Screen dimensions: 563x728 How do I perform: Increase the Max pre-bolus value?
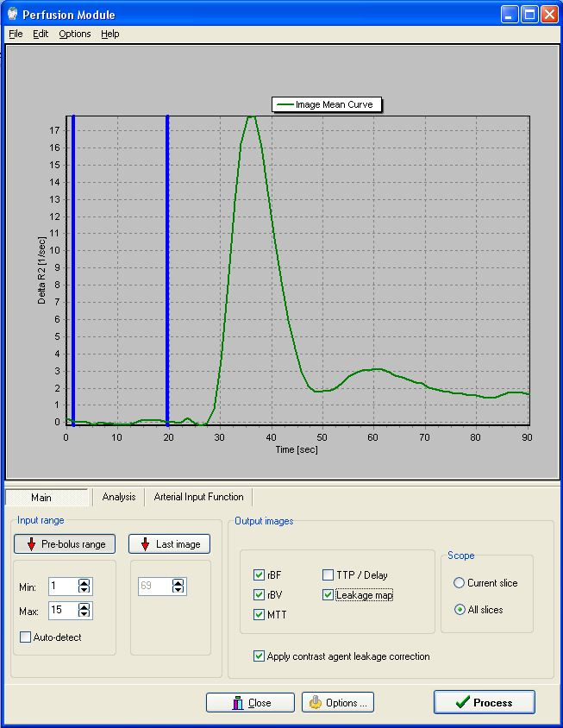point(84,607)
